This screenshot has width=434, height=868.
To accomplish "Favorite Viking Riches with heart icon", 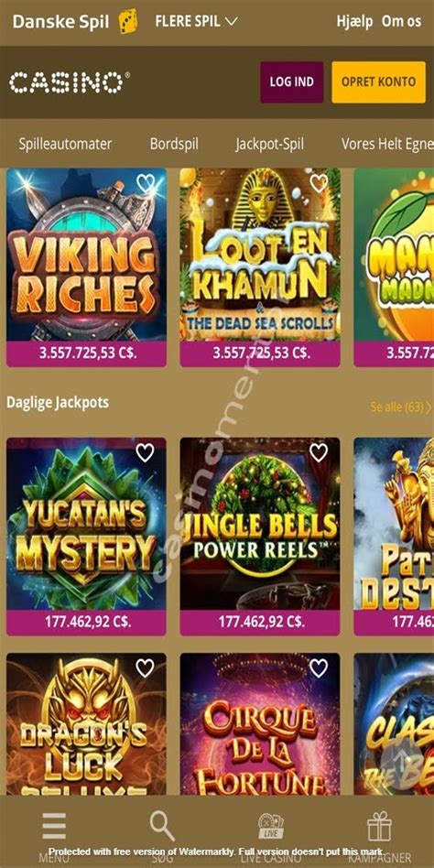I will 145,183.
